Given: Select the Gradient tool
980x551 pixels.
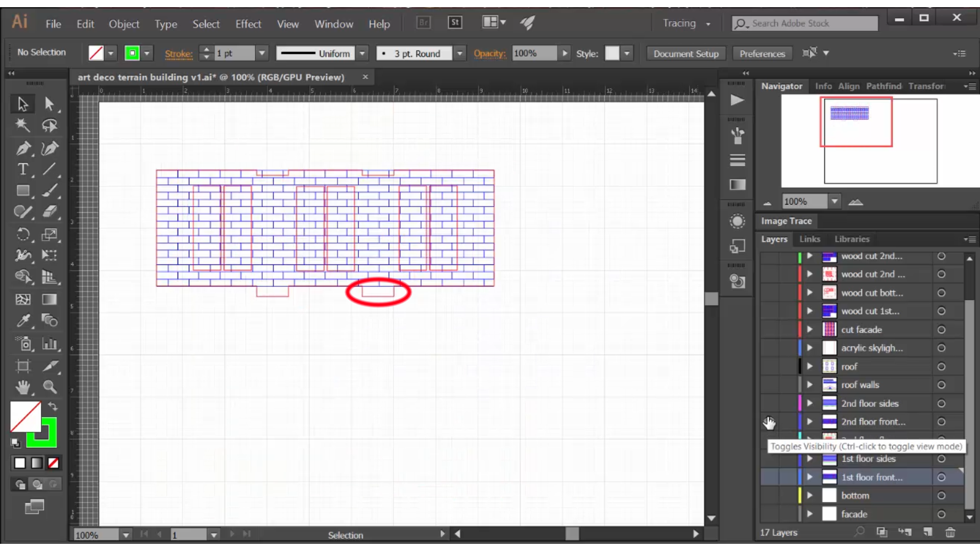Looking at the screenshot, I should point(50,299).
